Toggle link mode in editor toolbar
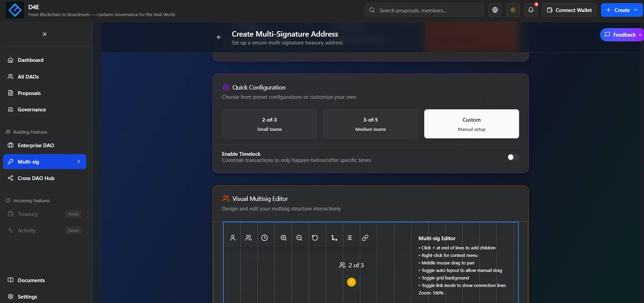This screenshot has height=303, width=644. click(x=365, y=238)
